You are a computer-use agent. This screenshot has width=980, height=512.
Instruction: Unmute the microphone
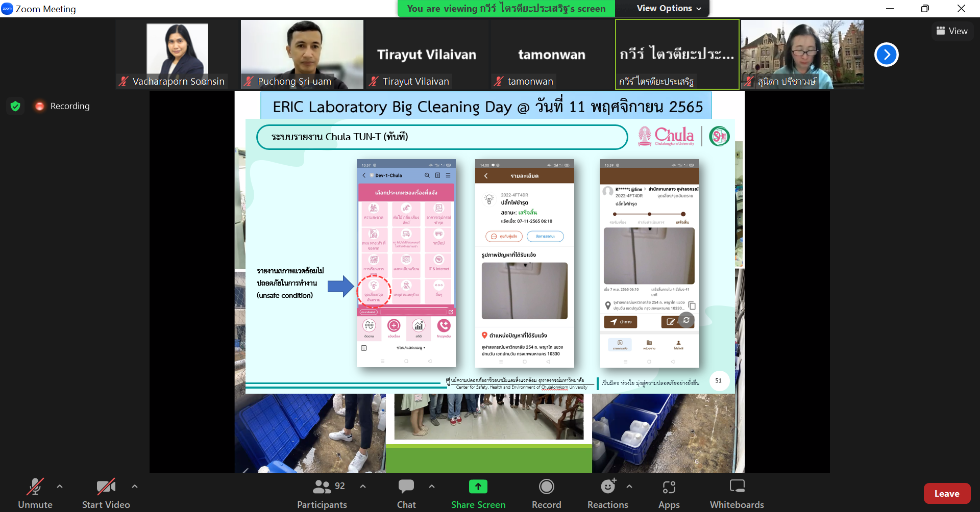[x=35, y=493]
